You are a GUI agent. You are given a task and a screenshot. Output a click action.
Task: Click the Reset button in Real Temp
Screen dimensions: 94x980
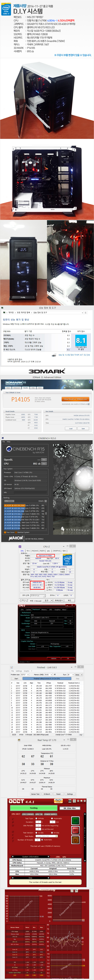pos(58,794)
